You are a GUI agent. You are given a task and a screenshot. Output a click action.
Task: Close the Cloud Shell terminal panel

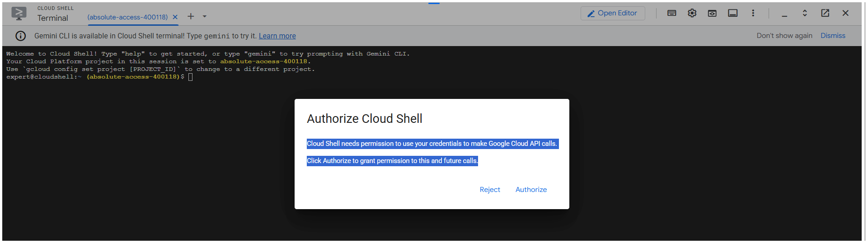845,13
